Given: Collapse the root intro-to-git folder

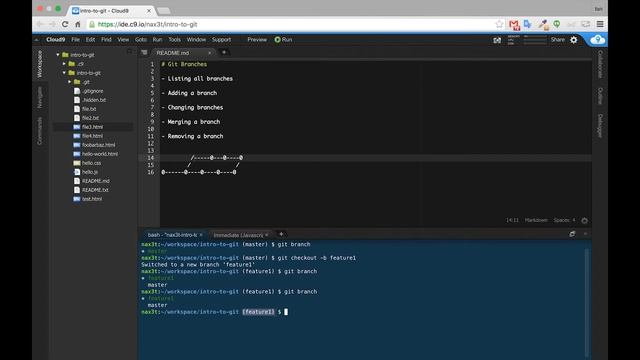Looking at the screenshot, I should point(58,55).
